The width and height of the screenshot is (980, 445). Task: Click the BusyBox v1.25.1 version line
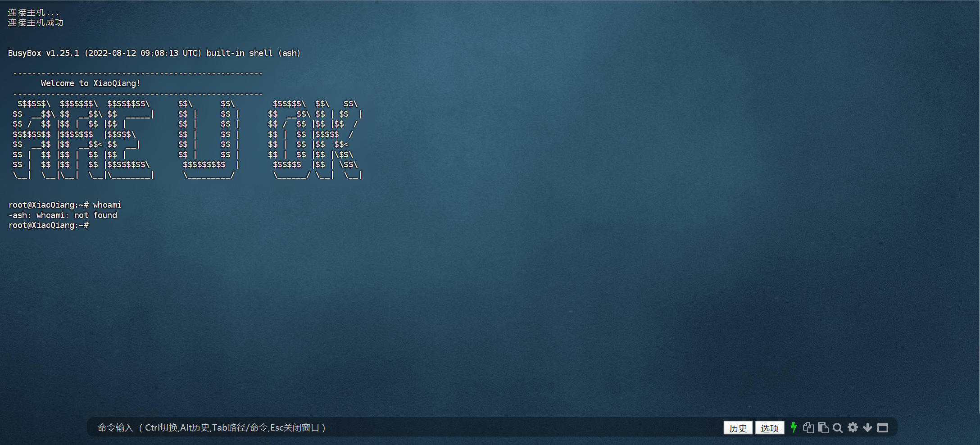154,53
